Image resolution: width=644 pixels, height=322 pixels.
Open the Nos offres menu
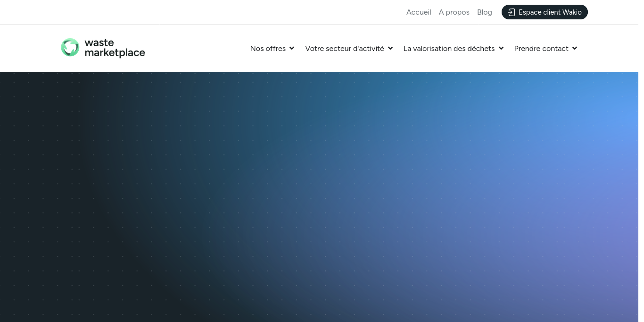pyautogui.click(x=268, y=48)
